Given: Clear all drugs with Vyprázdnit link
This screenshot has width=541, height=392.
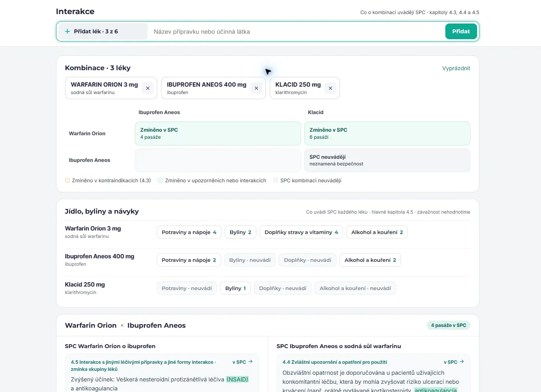Looking at the screenshot, I should pos(456,68).
